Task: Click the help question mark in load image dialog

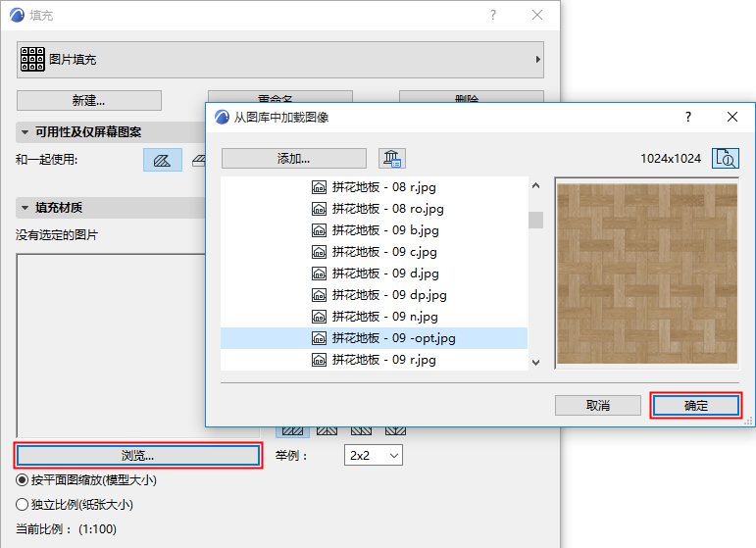Action: click(x=688, y=117)
